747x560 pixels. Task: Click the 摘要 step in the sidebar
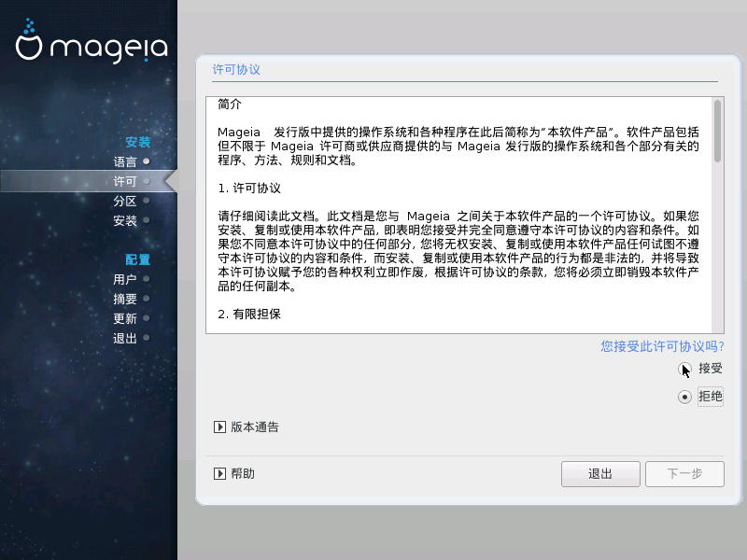click(x=125, y=299)
